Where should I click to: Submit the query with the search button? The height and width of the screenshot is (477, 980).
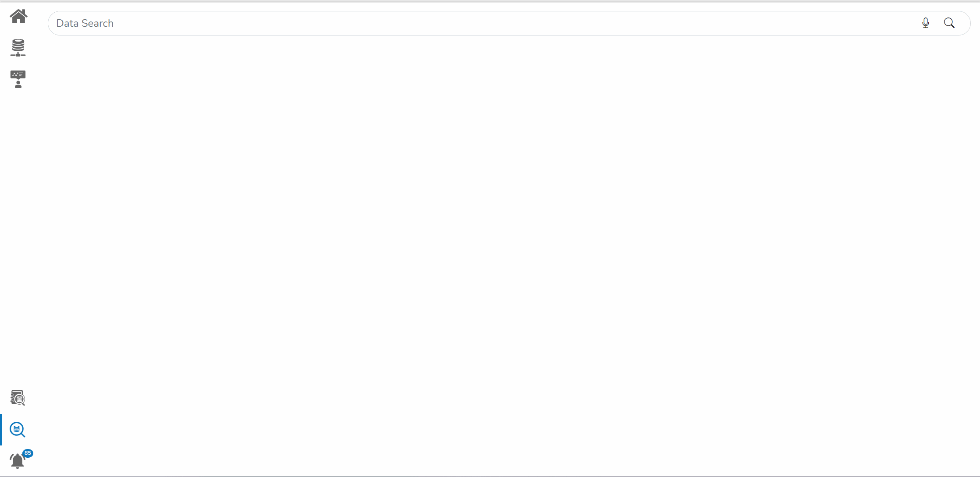pos(949,23)
